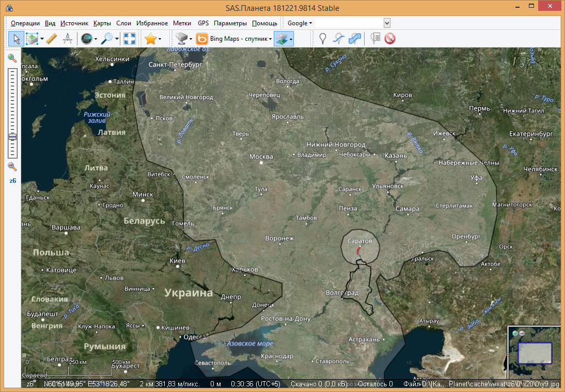Click the vertical zoom level slider handle
Image resolution: width=565 pixels, height=392 pixels.
point(12,137)
